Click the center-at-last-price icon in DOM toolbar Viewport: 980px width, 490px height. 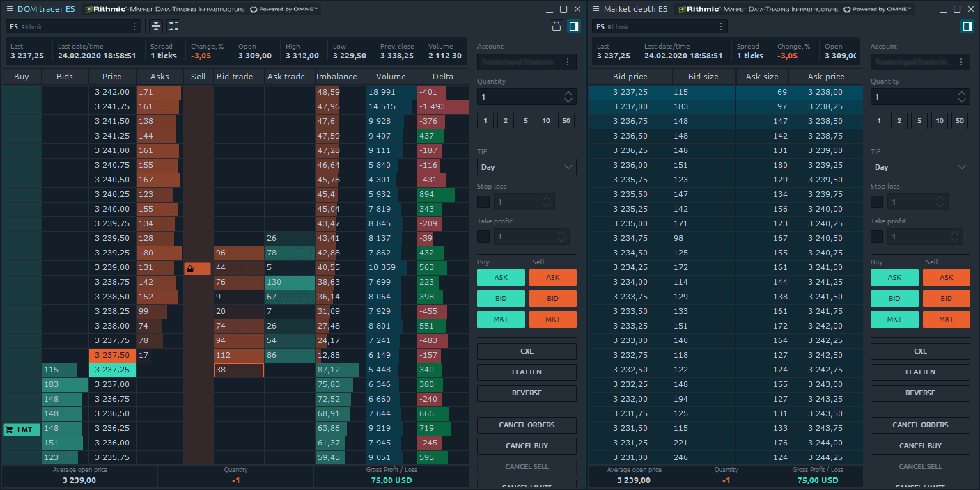tap(155, 26)
